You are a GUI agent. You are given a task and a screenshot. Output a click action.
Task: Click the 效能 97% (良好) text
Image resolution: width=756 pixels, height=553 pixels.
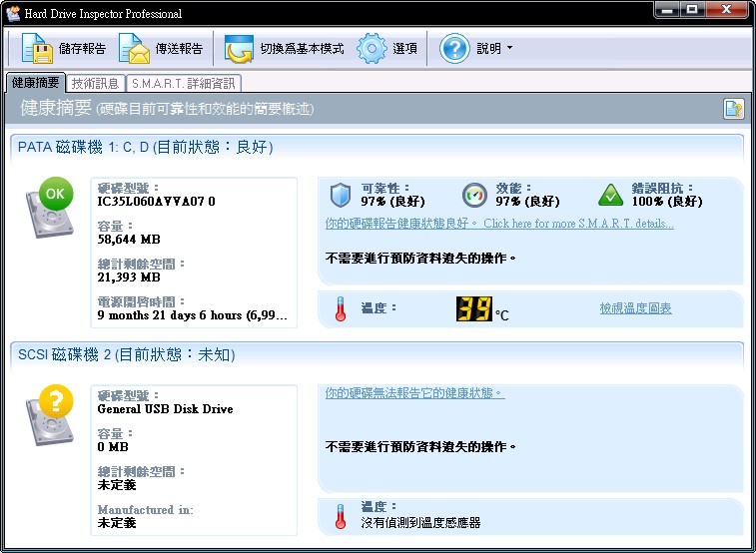(x=528, y=195)
